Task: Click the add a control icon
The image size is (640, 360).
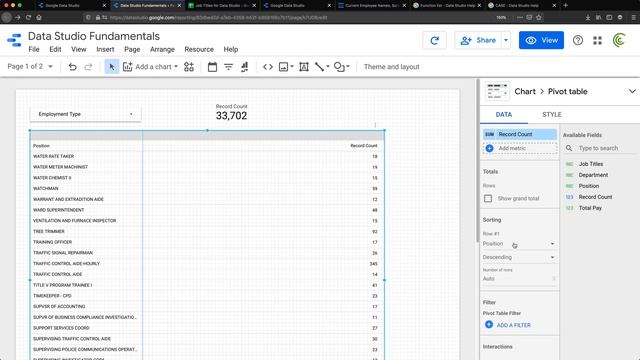Action: click(x=189, y=67)
